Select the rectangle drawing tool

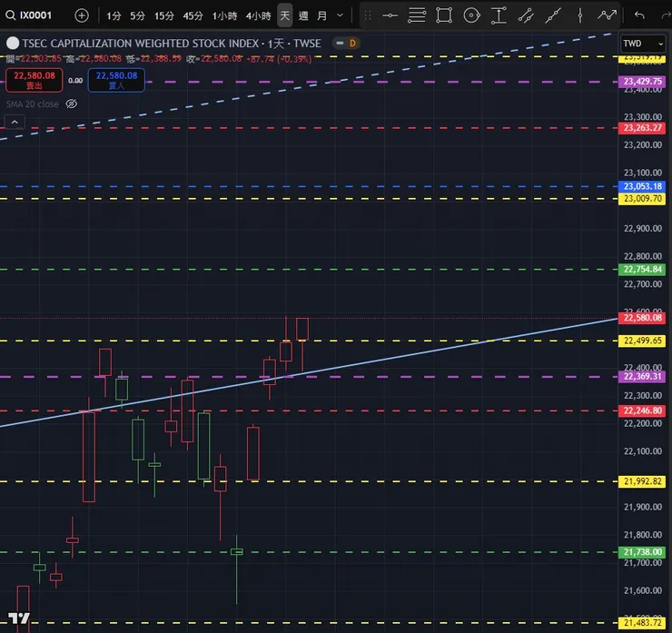pos(444,15)
